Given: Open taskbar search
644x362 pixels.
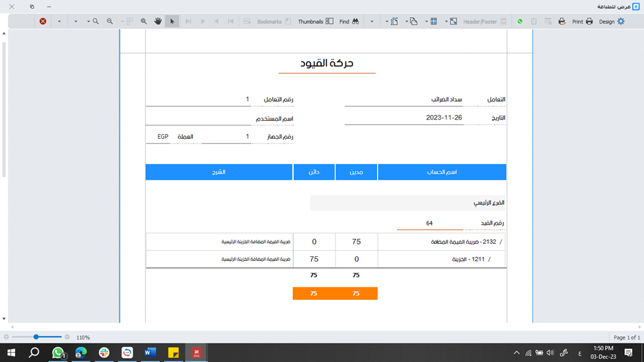Looking at the screenshot, I should (34, 353).
